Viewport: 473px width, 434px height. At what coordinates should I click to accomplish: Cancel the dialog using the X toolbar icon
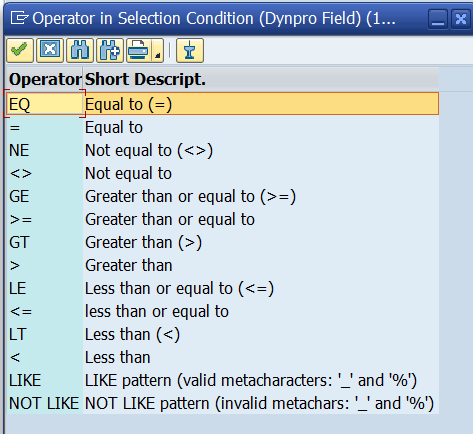(50, 50)
